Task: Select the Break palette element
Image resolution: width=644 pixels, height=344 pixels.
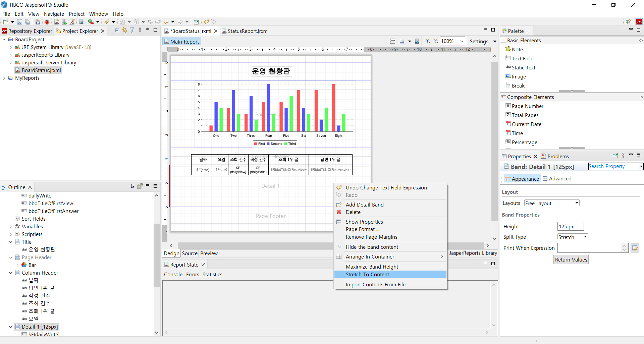Action: (x=515, y=85)
